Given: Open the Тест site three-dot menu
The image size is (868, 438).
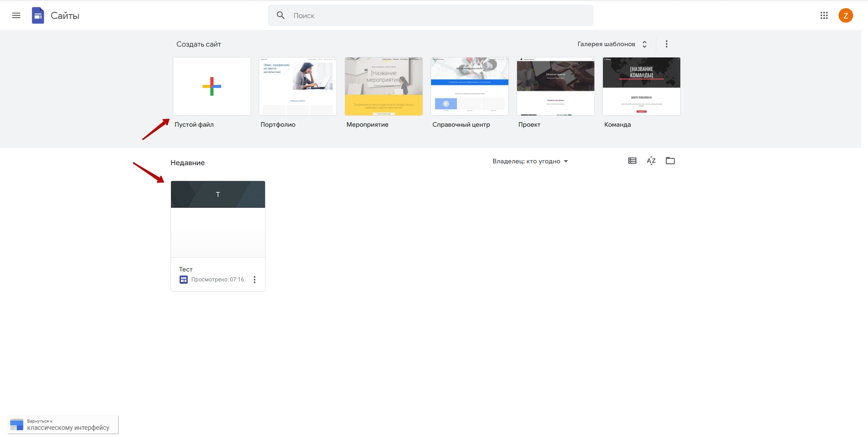Looking at the screenshot, I should (255, 280).
